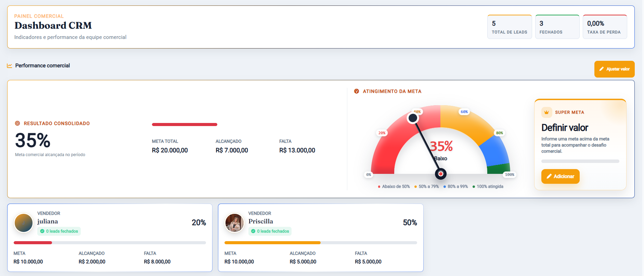Viewport: 644px width, 276px height.
Task: Click the large 35% consolidated result
Action: tap(33, 140)
